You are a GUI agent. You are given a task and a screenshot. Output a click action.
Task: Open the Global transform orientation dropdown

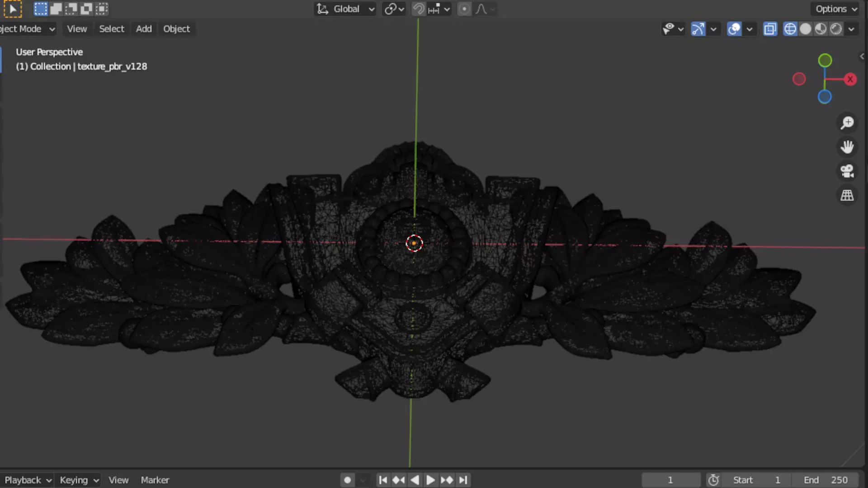[x=346, y=9]
